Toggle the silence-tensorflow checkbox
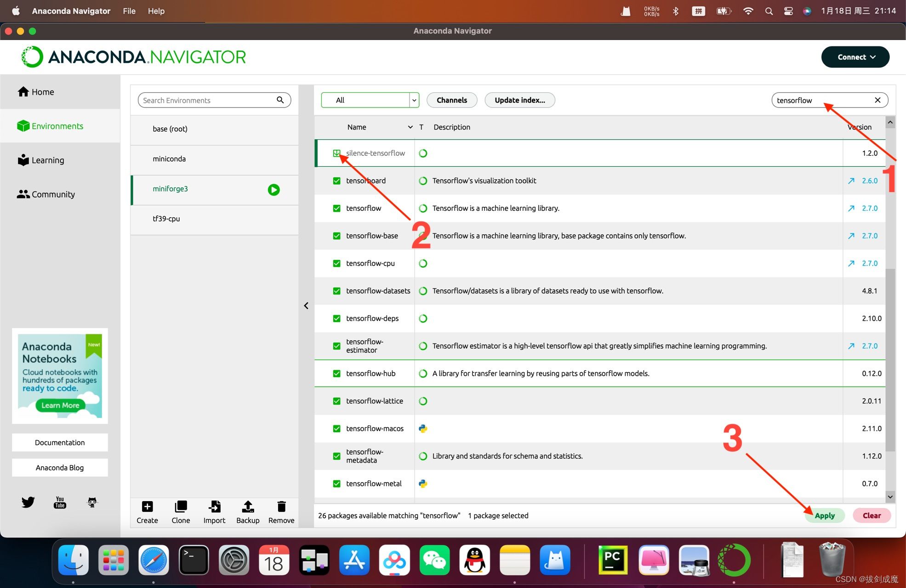 (x=336, y=153)
